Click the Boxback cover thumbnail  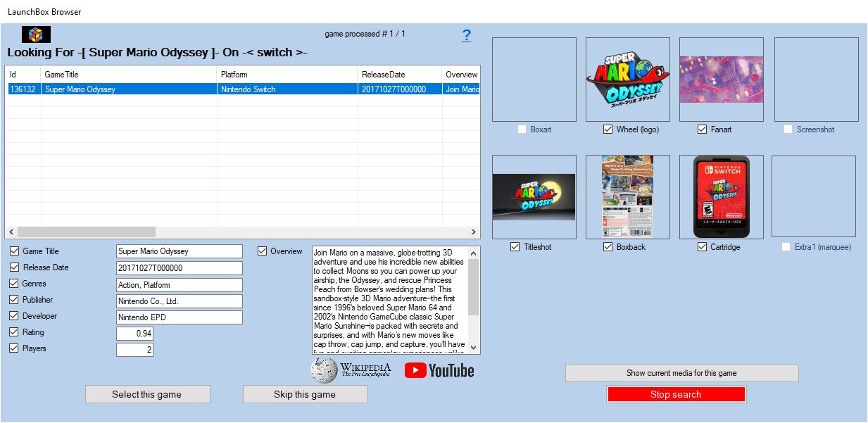coord(627,197)
